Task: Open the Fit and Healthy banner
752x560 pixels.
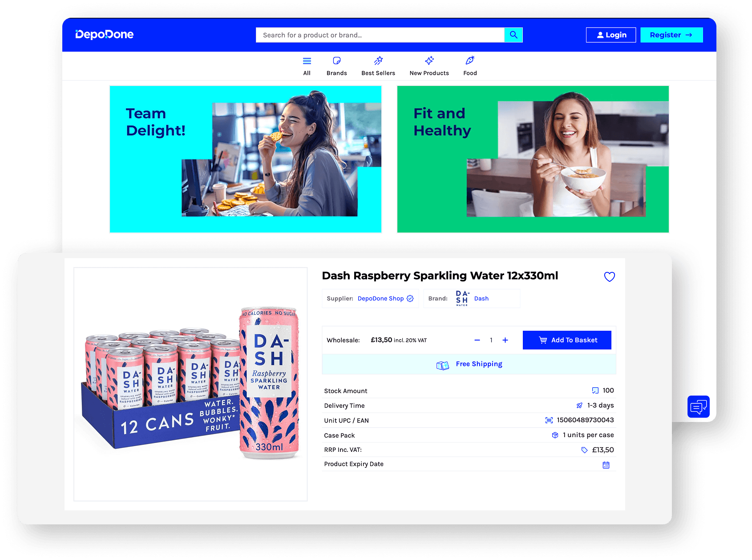Action: (x=533, y=159)
